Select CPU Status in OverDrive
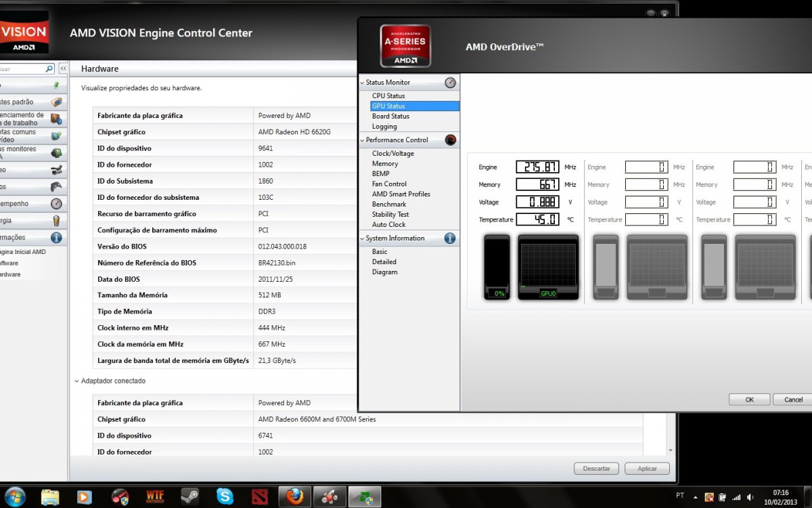This screenshot has width=812, height=508. (388, 96)
